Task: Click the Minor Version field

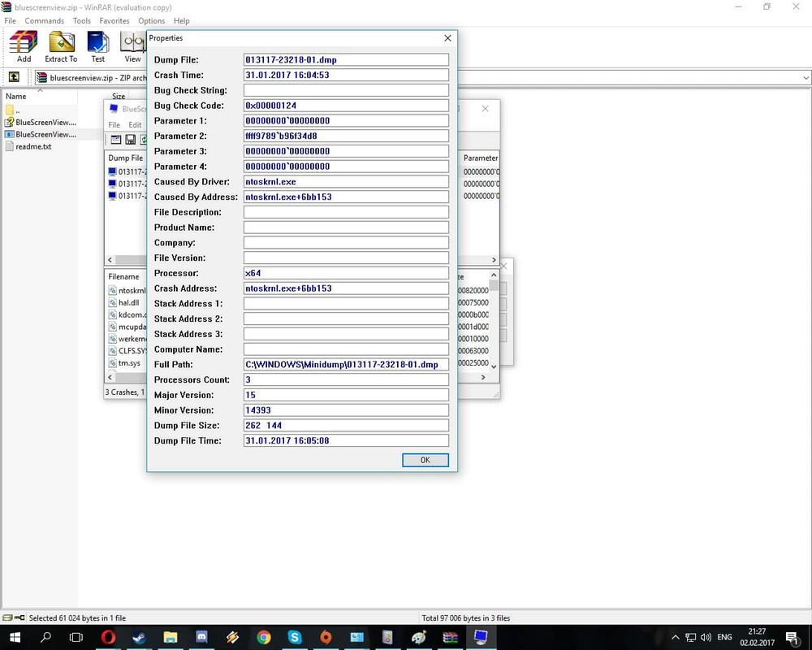Action: [346, 410]
